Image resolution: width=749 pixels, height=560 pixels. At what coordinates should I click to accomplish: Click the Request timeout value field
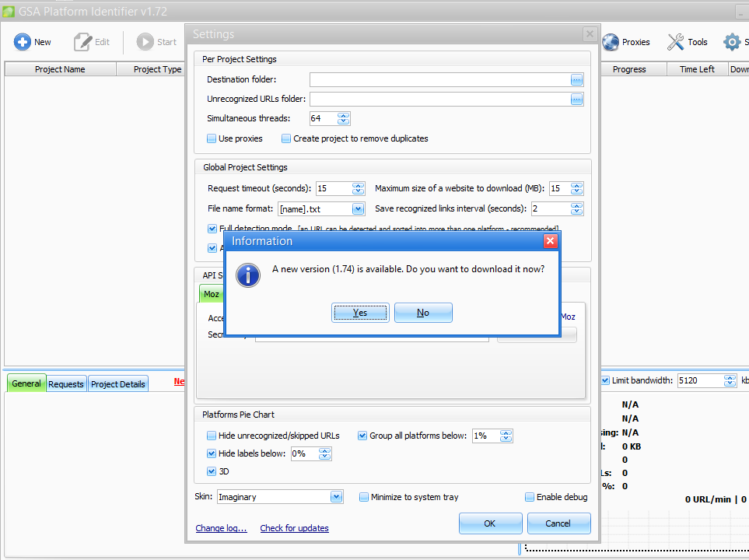(334, 189)
